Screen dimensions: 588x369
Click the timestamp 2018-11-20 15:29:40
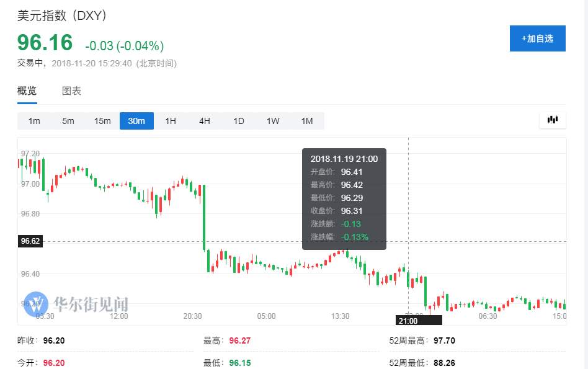pyautogui.click(x=92, y=63)
